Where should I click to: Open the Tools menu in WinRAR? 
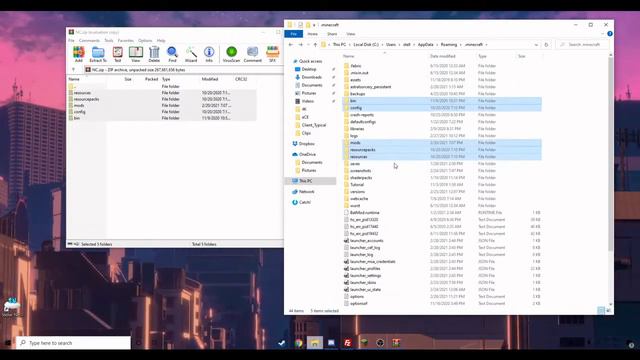pos(109,40)
